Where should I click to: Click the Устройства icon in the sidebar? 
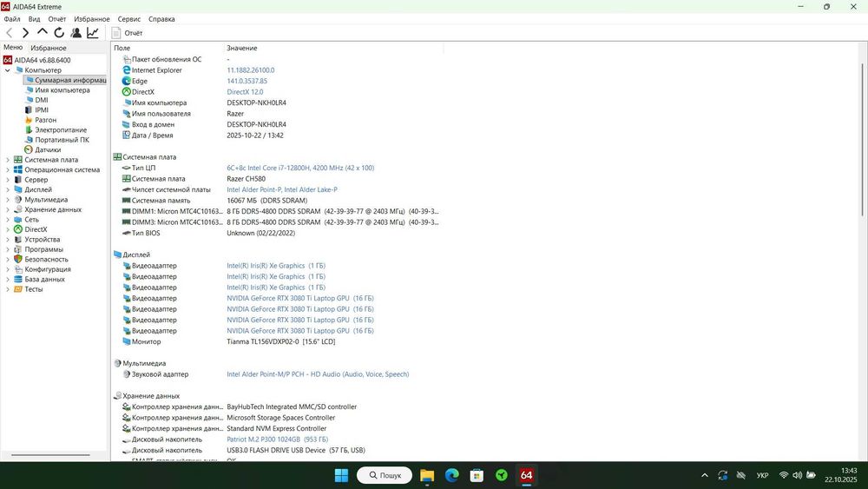[18, 240]
